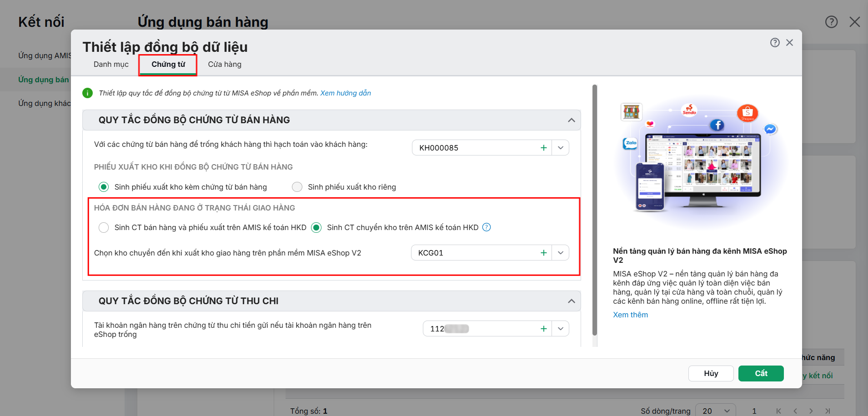This screenshot has height=416, width=868.
Task: Click the Hủy button
Action: pos(711,373)
